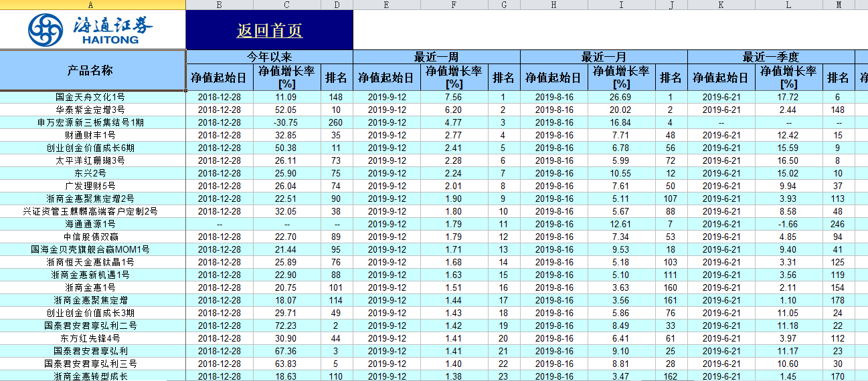Select product name 国泰君安君享弘利二号
This screenshot has width=868, height=381.
coord(90,326)
